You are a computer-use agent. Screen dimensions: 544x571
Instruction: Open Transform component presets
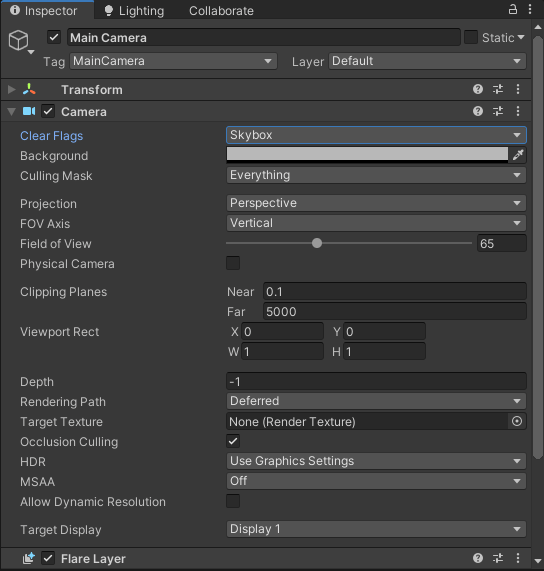498,89
